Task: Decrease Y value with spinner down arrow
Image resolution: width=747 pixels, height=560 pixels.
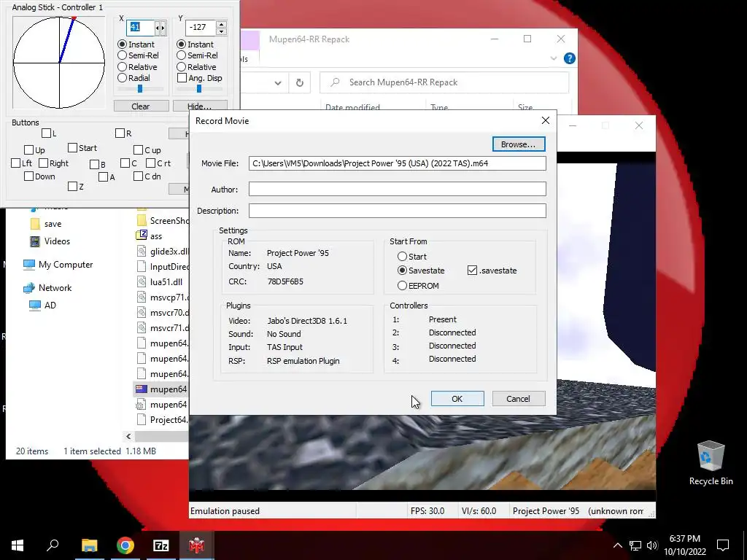Action: [221, 31]
